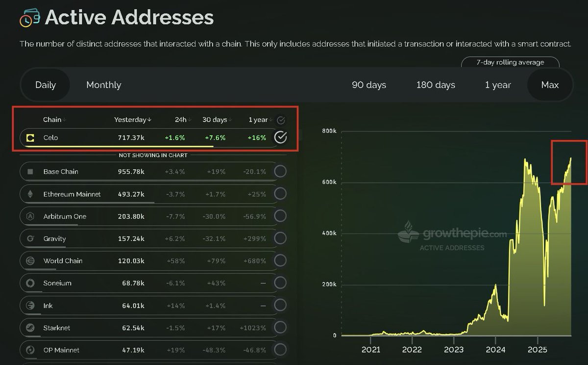This screenshot has height=365, width=588.
Task: Click the 2024 x-axis label
Action: pyautogui.click(x=495, y=350)
